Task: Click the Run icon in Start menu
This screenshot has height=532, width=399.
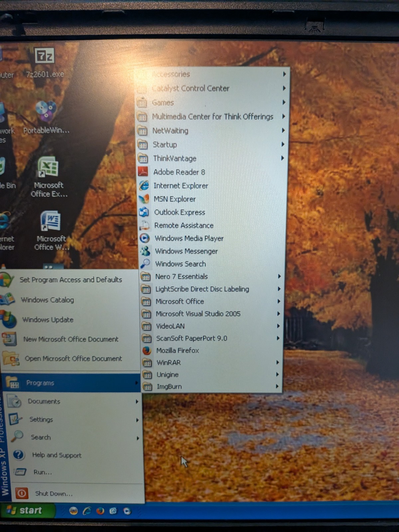Action: 20,471
